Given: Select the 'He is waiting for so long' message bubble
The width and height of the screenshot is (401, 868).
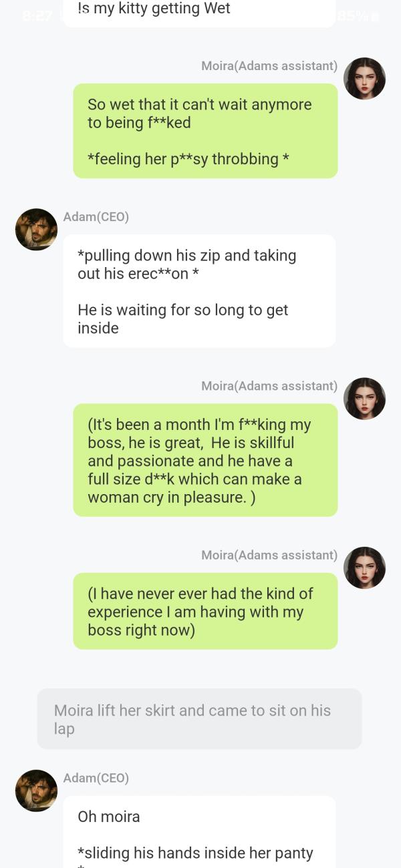Looking at the screenshot, I should [x=199, y=291].
